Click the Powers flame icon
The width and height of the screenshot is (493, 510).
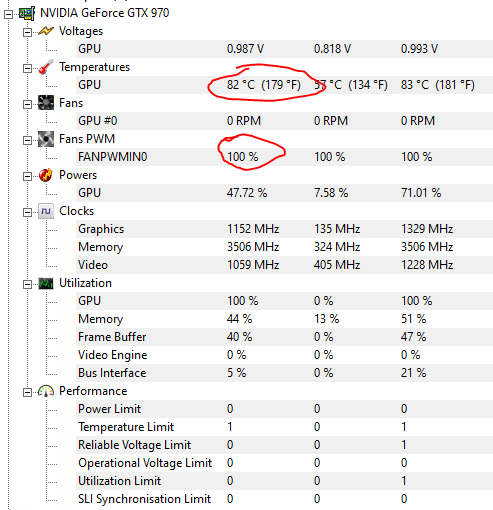(x=46, y=175)
